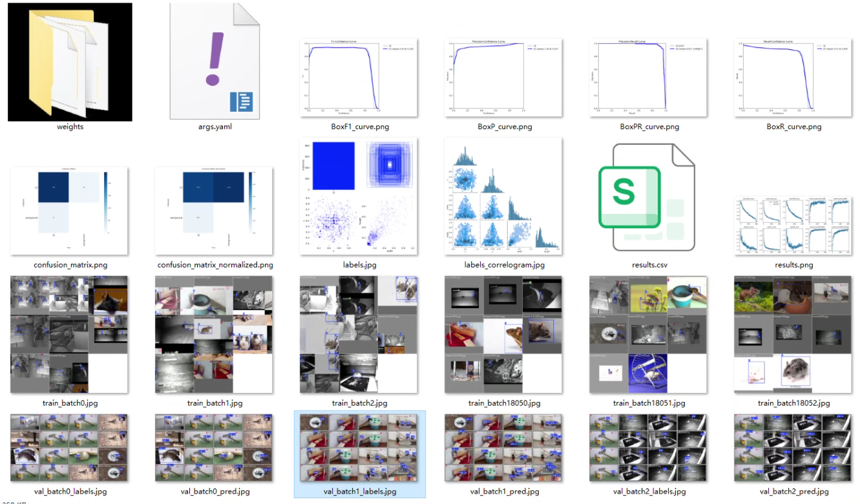
Task: Click the 'confusion_matrix.png' file name
Action: [70, 265]
